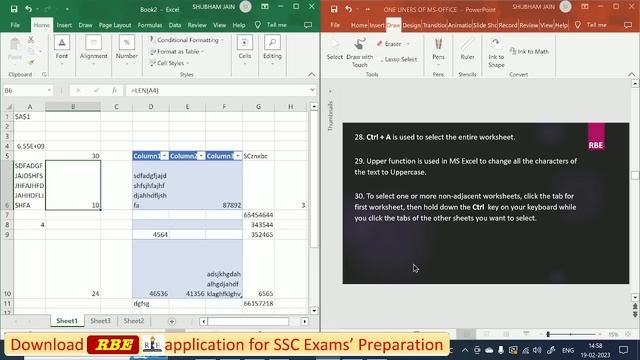Save the PowerPoint presentation

tap(334, 9)
